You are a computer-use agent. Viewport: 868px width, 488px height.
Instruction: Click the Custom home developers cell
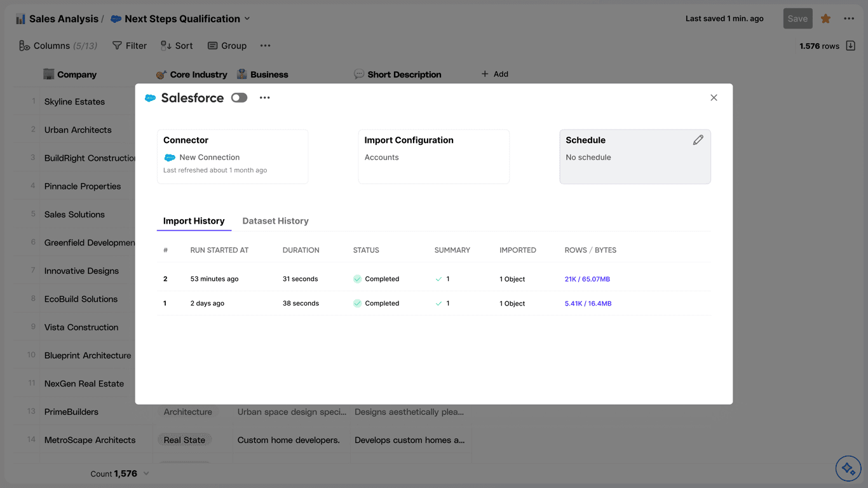[x=288, y=440]
